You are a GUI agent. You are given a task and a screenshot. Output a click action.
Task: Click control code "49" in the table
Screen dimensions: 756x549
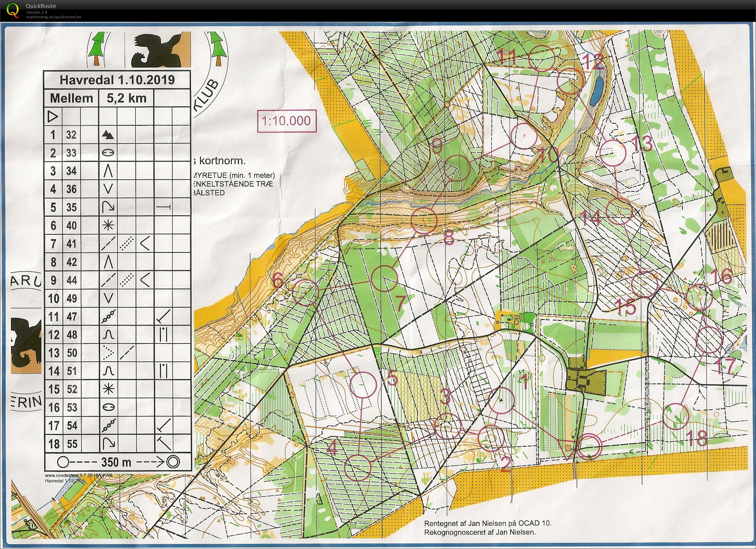(71, 298)
